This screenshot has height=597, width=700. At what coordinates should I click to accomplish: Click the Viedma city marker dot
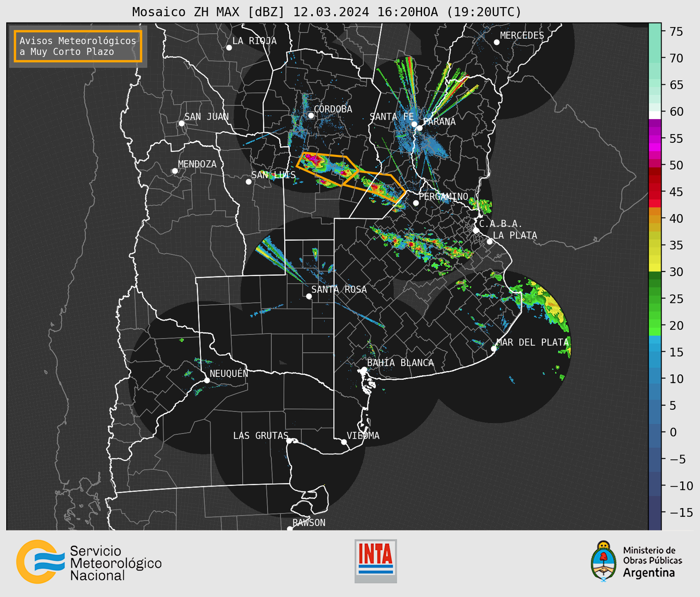pos(344,442)
